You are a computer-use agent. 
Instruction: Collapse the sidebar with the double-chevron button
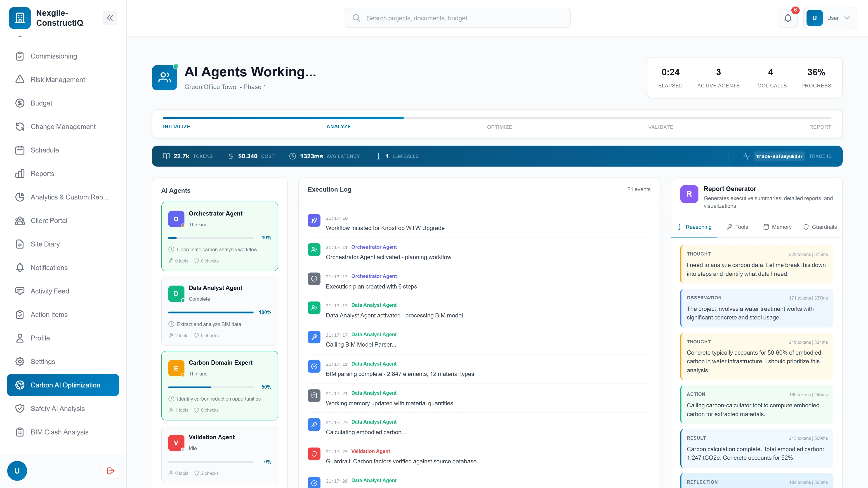click(110, 18)
